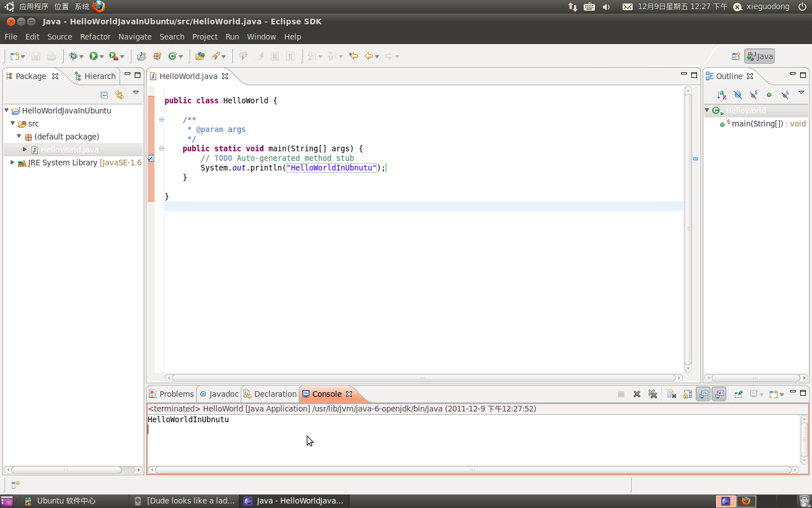Open Package Explorer view menu triangle
The height and width of the screenshot is (508, 812).
[x=136, y=93]
